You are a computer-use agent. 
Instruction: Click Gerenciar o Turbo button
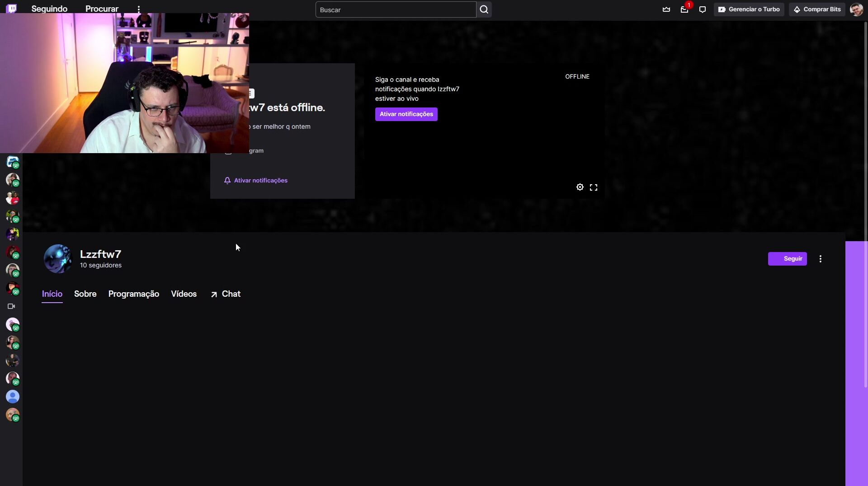(749, 9)
